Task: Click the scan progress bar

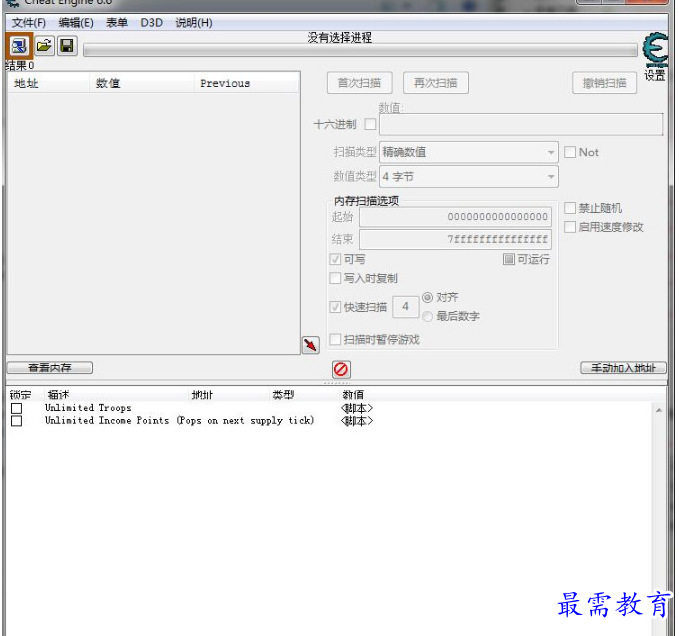Action: (360, 51)
